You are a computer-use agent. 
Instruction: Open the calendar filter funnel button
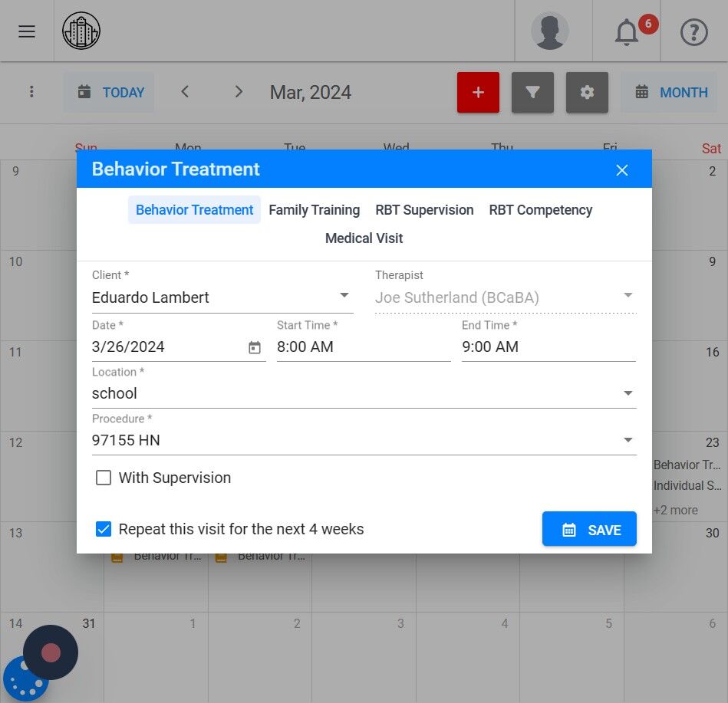pyautogui.click(x=532, y=92)
